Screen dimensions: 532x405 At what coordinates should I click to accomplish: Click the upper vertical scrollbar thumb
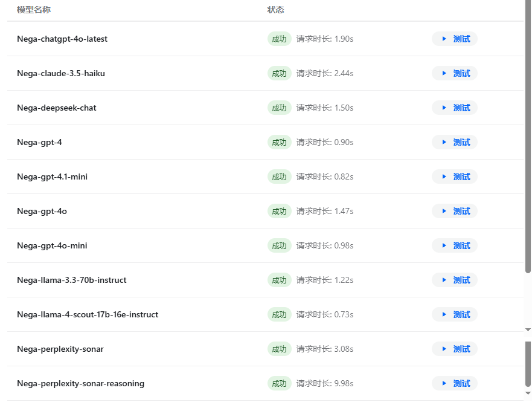(x=528, y=136)
